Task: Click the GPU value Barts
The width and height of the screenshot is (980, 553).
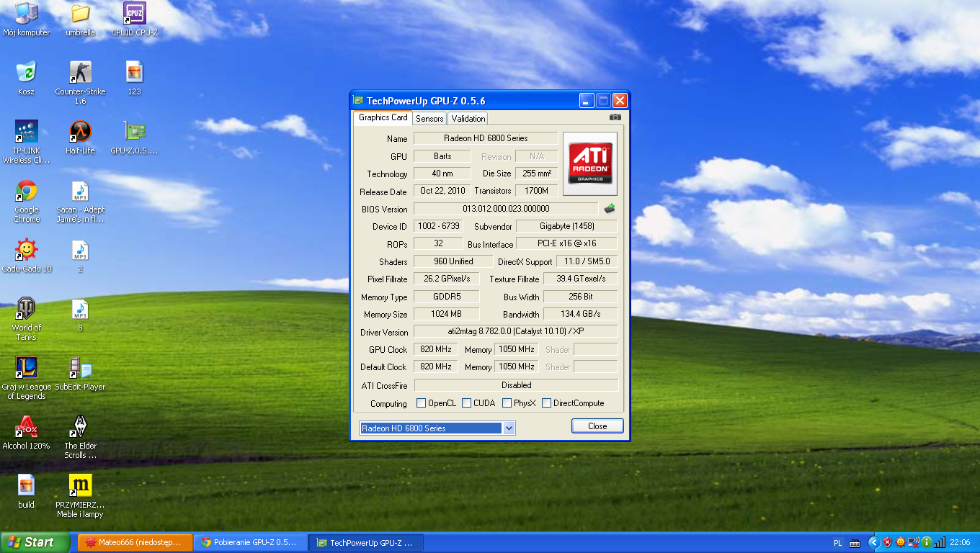Action: click(x=442, y=156)
